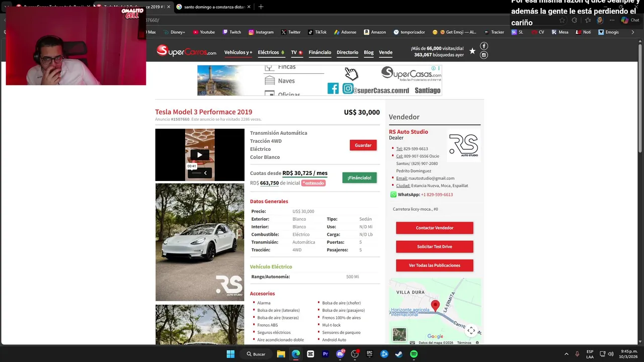Open the Directorio menu item
The height and width of the screenshot is (362, 644).
pos(347,52)
